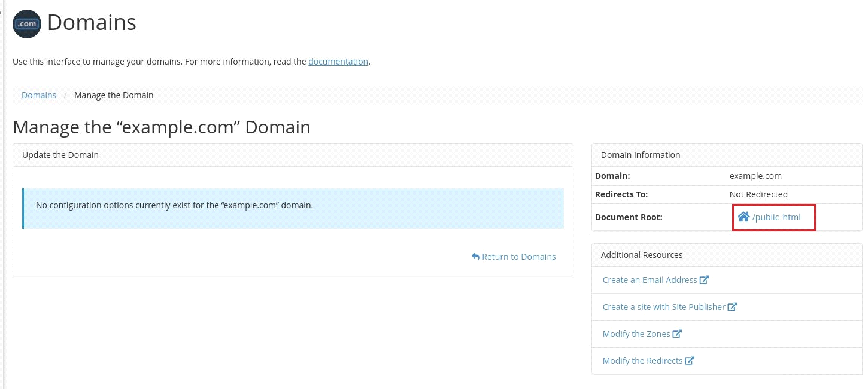
Task: Click the external-link icon after Create an Email Address
Action: pos(705,279)
